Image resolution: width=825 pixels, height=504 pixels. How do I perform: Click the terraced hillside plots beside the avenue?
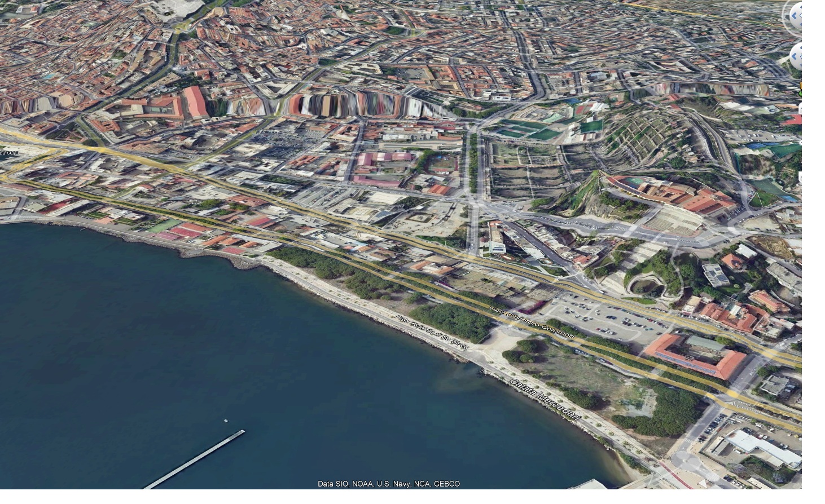(525, 169)
